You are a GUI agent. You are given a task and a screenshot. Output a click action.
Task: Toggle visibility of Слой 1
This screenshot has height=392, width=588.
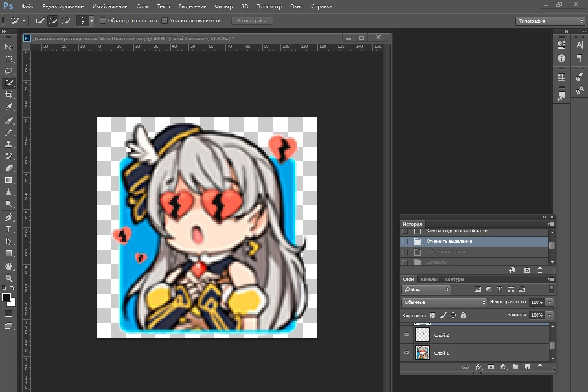click(406, 353)
